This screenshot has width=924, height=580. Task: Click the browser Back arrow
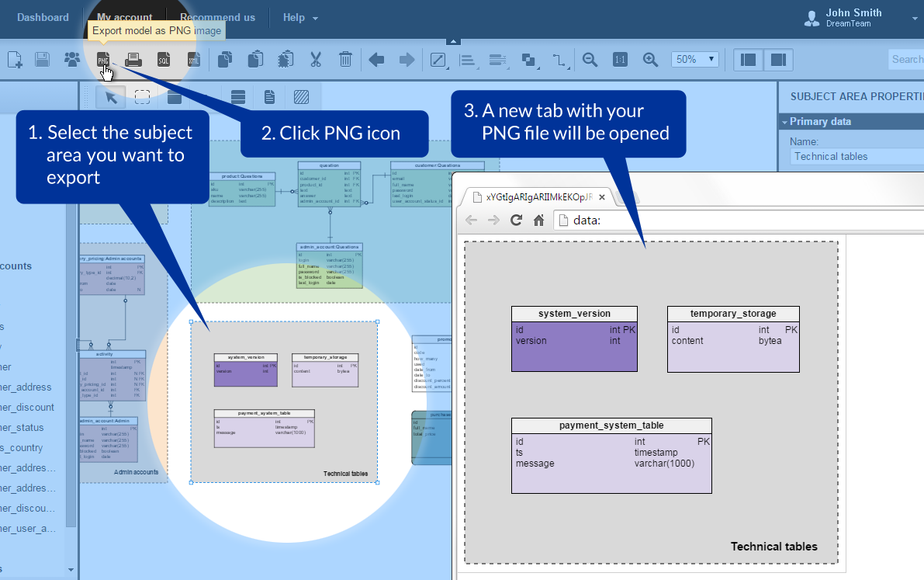[x=471, y=220]
